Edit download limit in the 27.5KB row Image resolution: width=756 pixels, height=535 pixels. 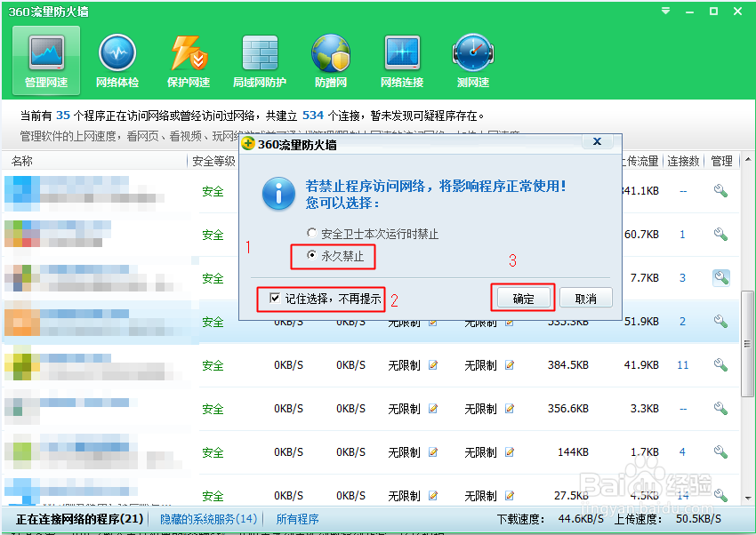click(x=433, y=495)
